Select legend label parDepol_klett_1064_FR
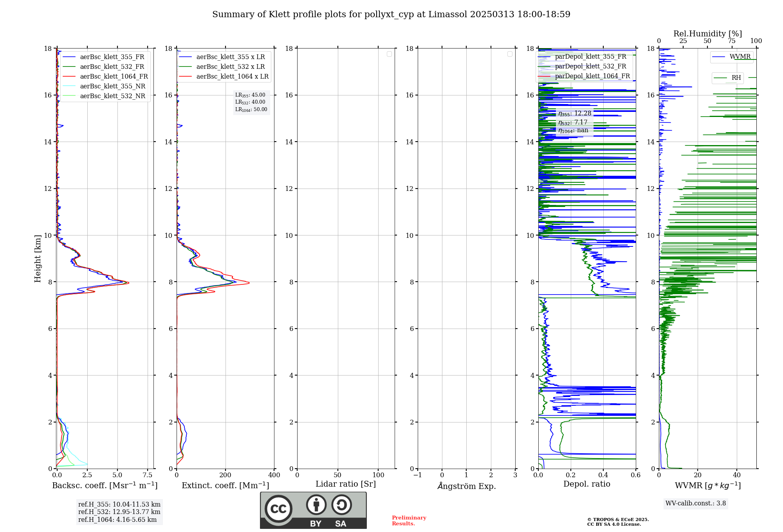 pyautogui.click(x=592, y=76)
